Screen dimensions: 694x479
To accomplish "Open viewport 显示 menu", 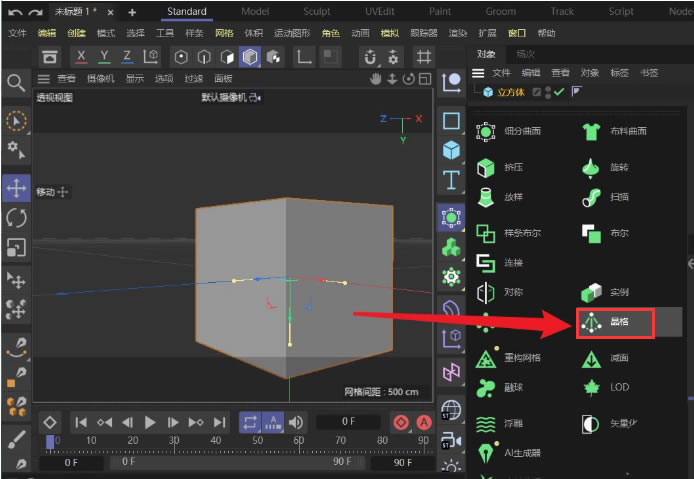I will [x=135, y=79].
